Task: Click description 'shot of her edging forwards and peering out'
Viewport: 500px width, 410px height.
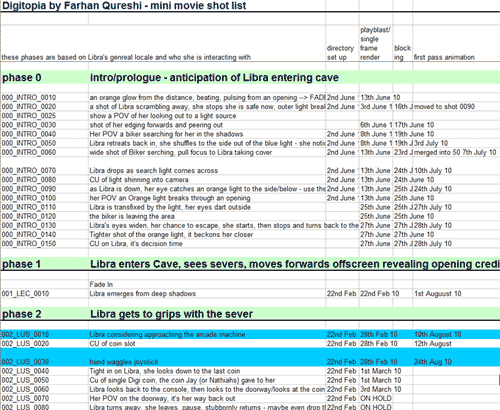Action: (x=156, y=125)
